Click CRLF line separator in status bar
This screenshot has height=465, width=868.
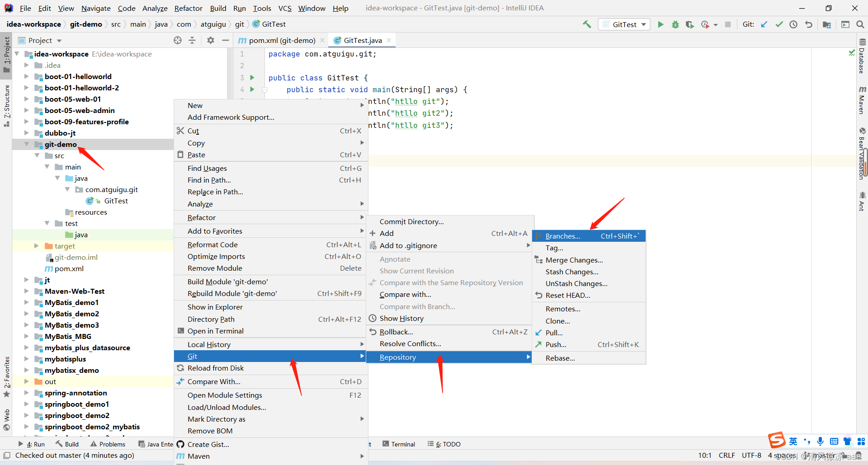[727, 455]
